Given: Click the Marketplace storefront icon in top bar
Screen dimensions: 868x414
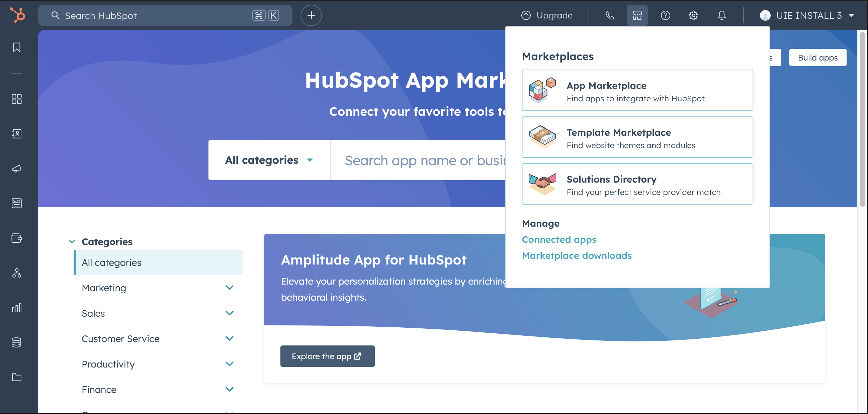Looking at the screenshot, I should (x=637, y=15).
